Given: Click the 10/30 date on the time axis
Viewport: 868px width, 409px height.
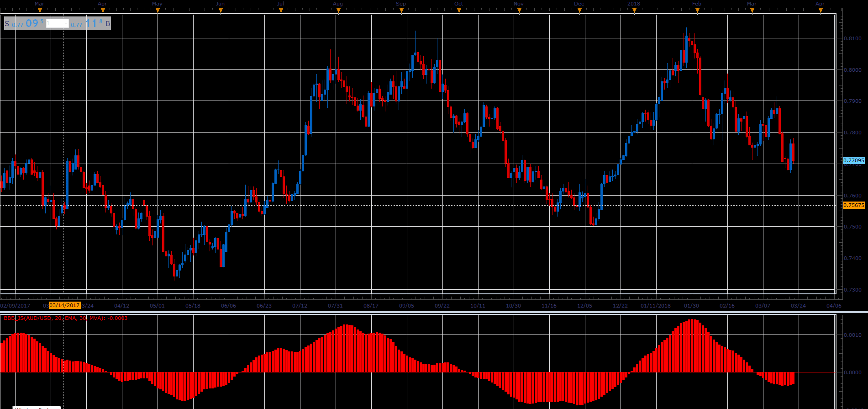Looking at the screenshot, I should (513, 306).
